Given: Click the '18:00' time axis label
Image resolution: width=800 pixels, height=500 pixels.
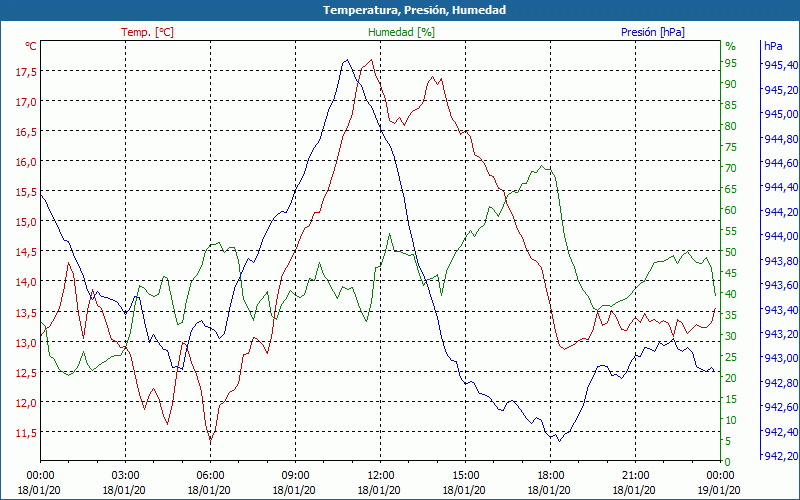Looking at the screenshot, I should pyautogui.click(x=551, y=476).
